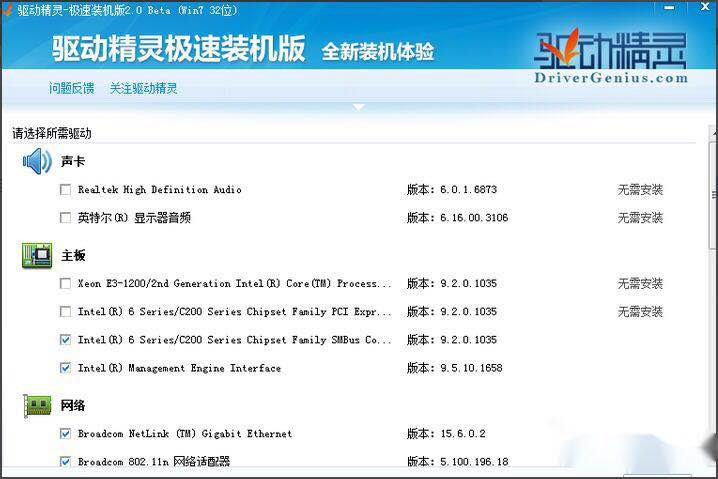Click 无需安装 beside Chipset PCI Express row
The width and height of the screenshot is (718, 479).
640,312
